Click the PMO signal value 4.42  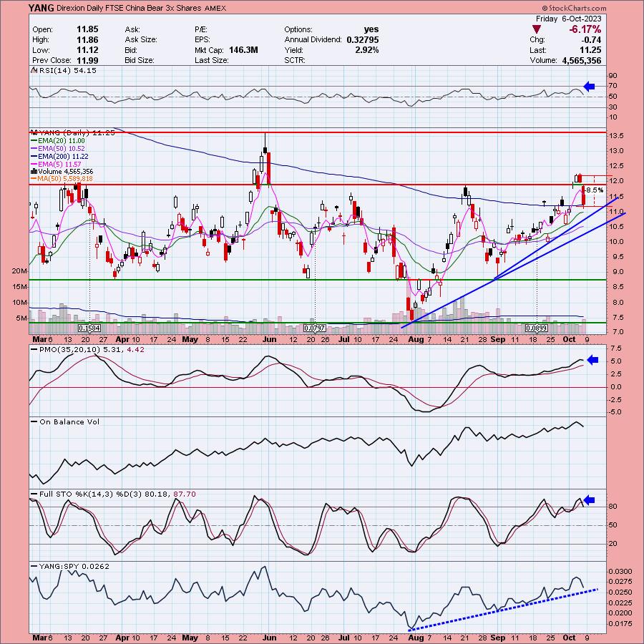point(136,349)
